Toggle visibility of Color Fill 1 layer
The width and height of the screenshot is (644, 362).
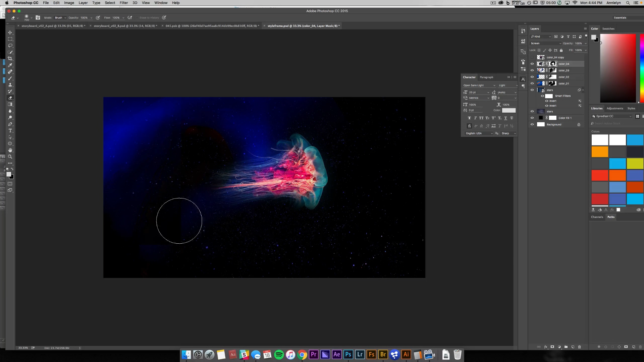click(x=532, y=118)
